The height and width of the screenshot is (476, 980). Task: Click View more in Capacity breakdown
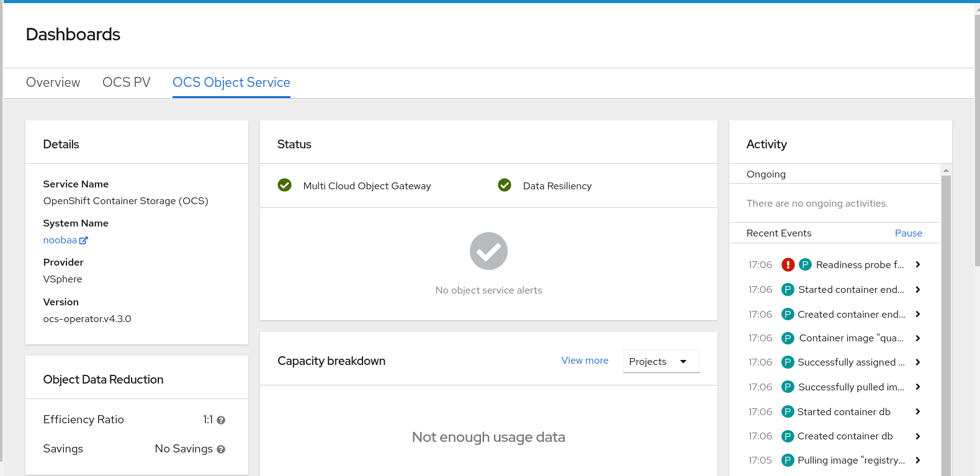pos(585,361)
